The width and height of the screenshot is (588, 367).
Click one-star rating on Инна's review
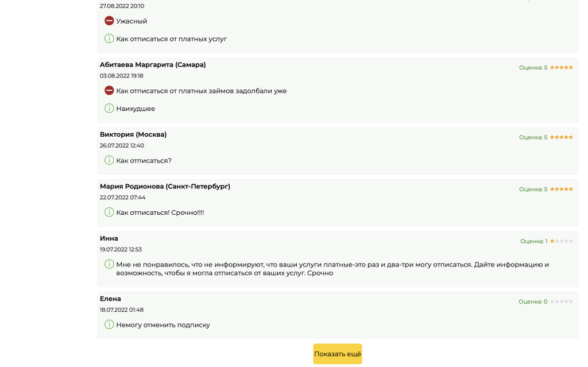pos(561,241)
